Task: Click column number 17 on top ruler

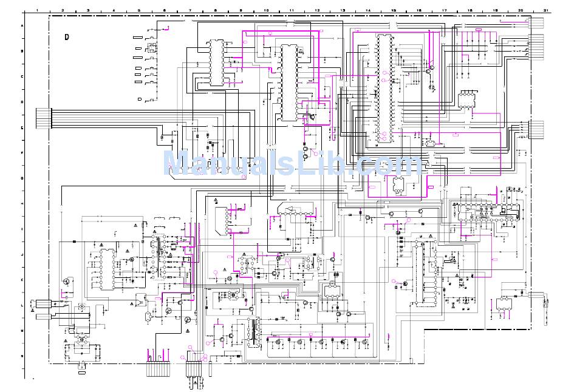Action: click(x=444, y=10)
